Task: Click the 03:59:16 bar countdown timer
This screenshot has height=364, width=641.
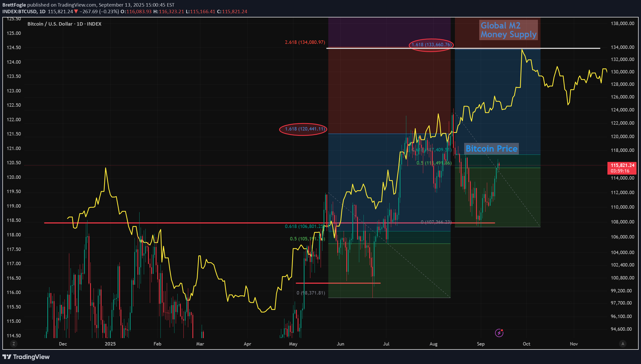Action: [x=620, y=171]
